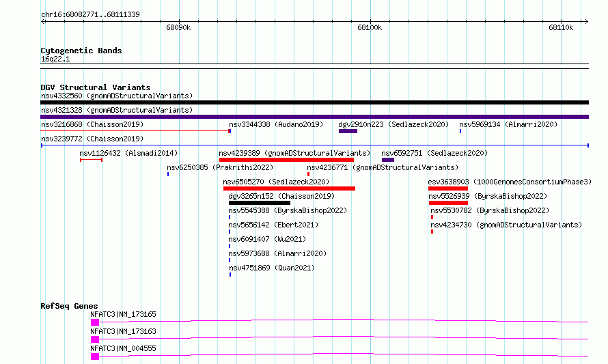
Task: Open nsv3344338 Audano2019 variant label
Action: [x=276, y=124]
